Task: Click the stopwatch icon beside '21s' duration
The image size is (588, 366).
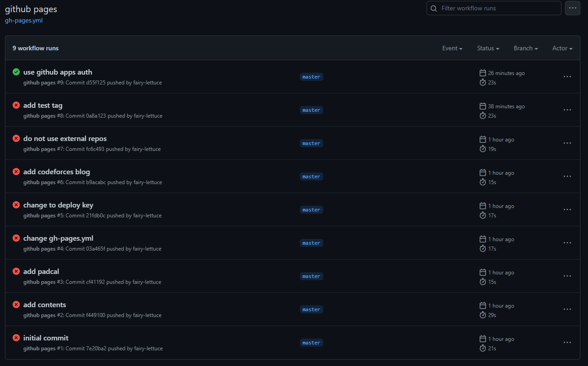Action: pos(483,348)
